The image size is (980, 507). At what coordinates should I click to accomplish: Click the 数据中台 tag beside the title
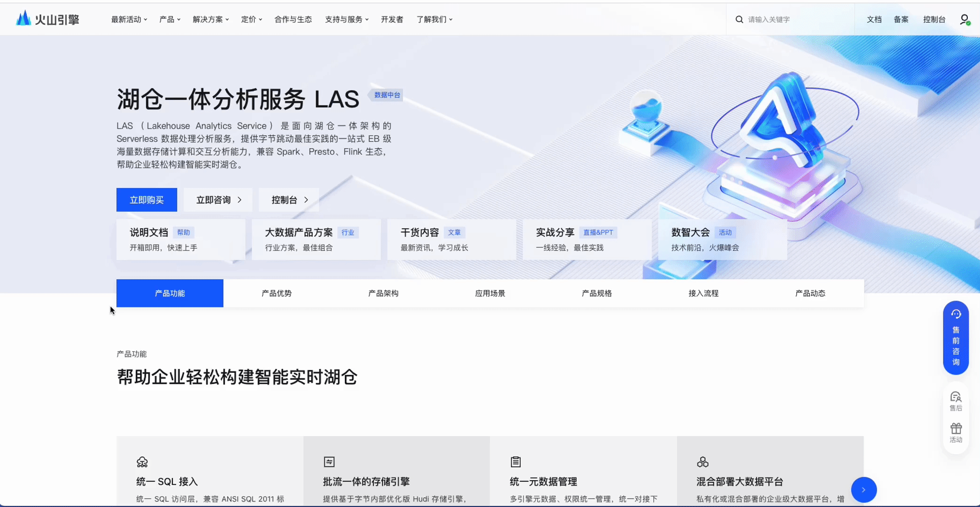[x=387, y=95]
